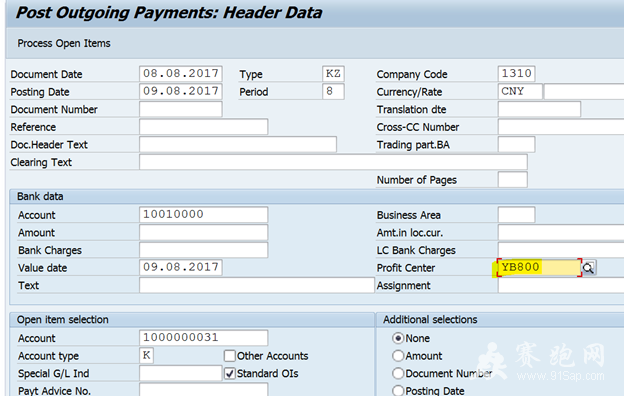Select the None radio button

click(398, 338)
